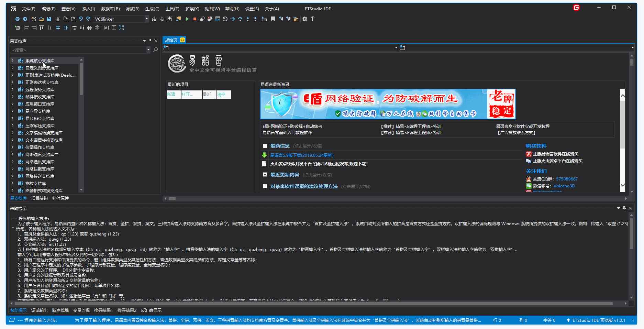Switch to the 项目结构 tab
The width and height of the screenshot is (644, 329).
39,198
